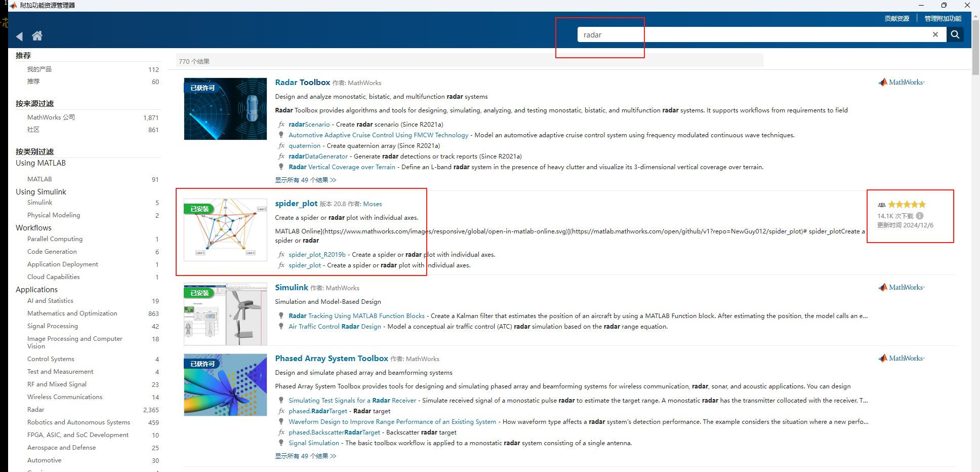This screenshot has width=980, height=472.
Task: Open 贡献资源 link in header
Action: (x=897, y=18)
